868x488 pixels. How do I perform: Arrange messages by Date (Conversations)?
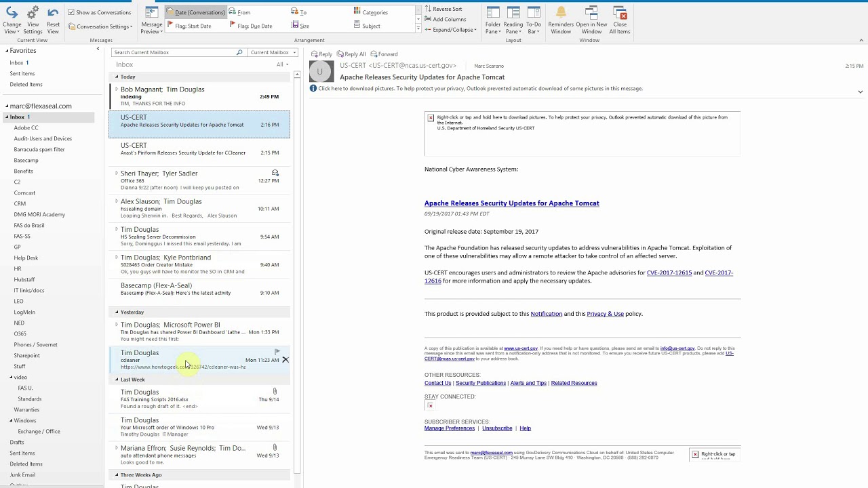point(196,12)
